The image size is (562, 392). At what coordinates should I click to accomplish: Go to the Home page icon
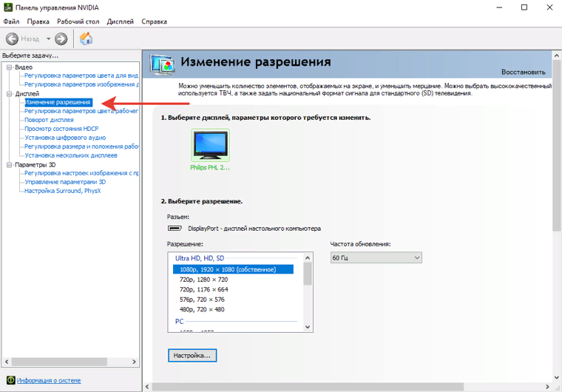(86, 38)
